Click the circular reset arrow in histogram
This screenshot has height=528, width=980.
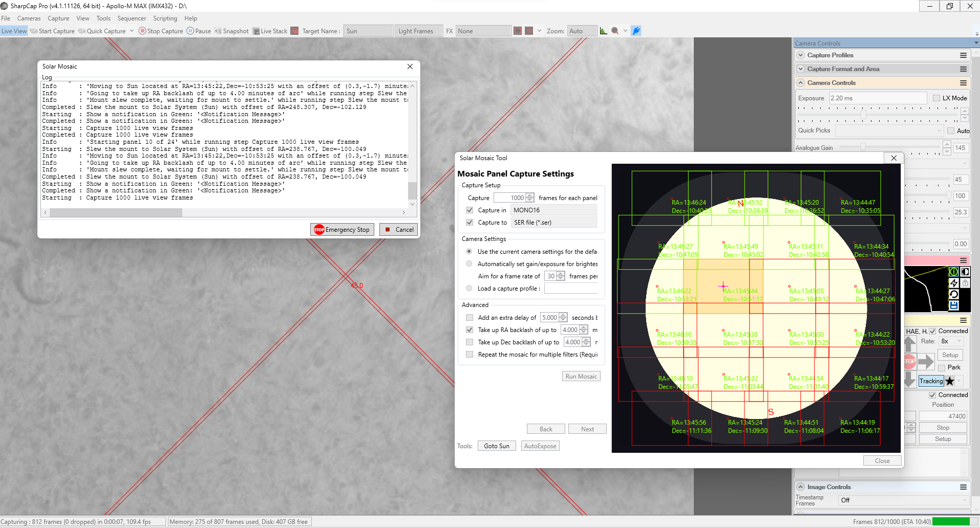pyautogui.click(x=954, y=294)
